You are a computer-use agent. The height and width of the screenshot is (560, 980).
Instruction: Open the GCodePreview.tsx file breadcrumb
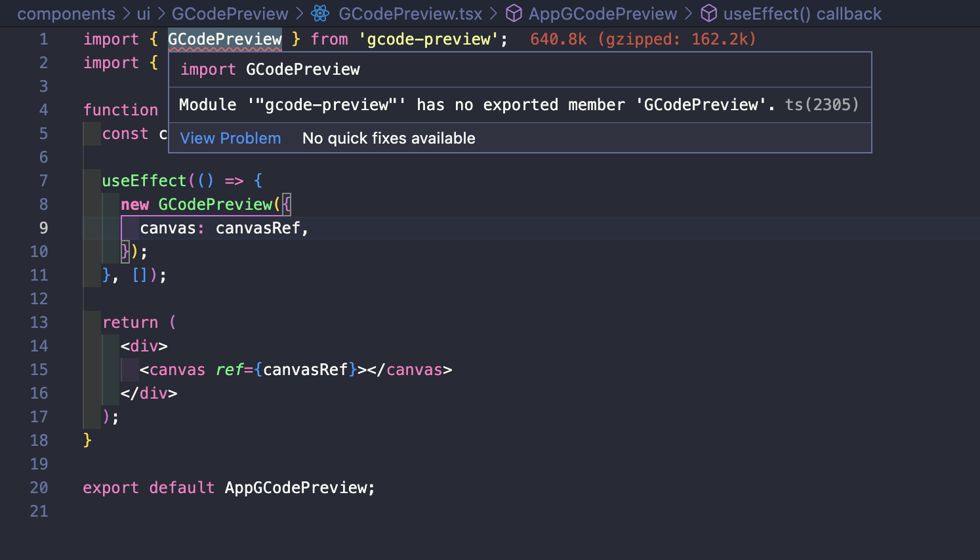410,14
